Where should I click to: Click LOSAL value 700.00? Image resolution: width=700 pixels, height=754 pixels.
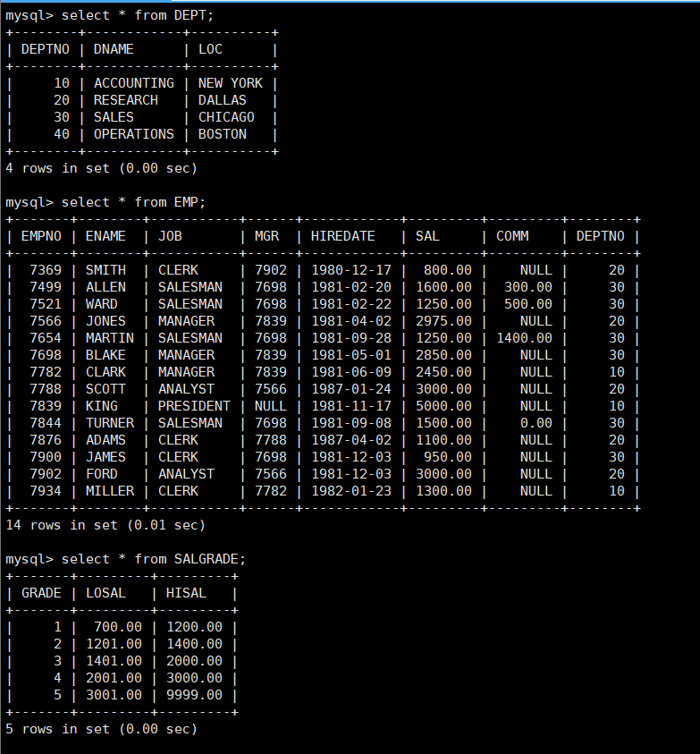coord(118,627)
